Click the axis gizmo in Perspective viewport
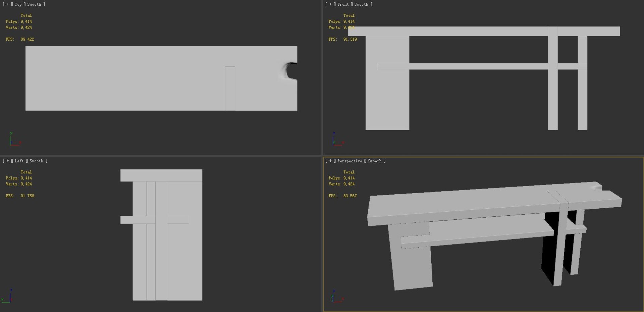The height and width of the screenshot is (312, 644). coord(337,296)
